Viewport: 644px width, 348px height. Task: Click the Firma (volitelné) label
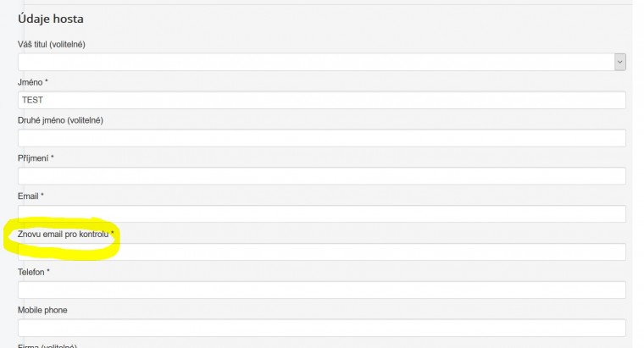(47, 345)
